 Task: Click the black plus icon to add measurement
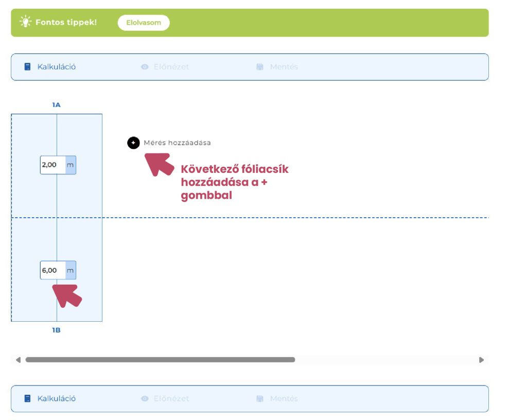point(133,143)
